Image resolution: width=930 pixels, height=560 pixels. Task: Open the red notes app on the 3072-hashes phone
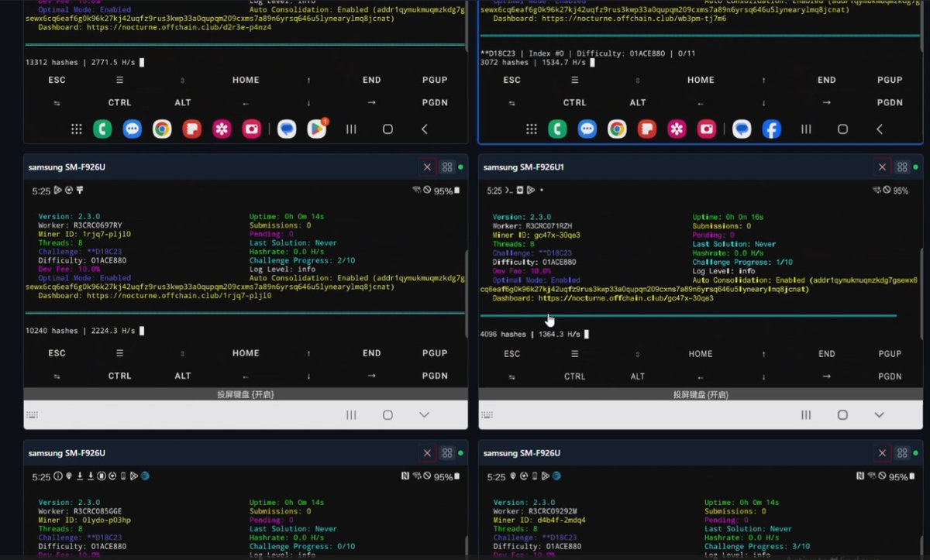point(647,129)
